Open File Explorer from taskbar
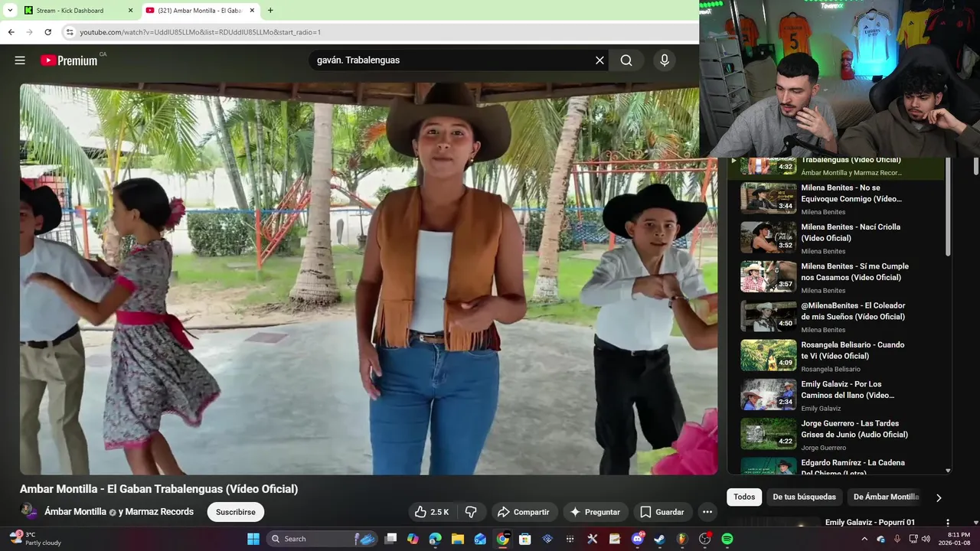The height and width of the screenshot is (551, 980). [457, 539]
